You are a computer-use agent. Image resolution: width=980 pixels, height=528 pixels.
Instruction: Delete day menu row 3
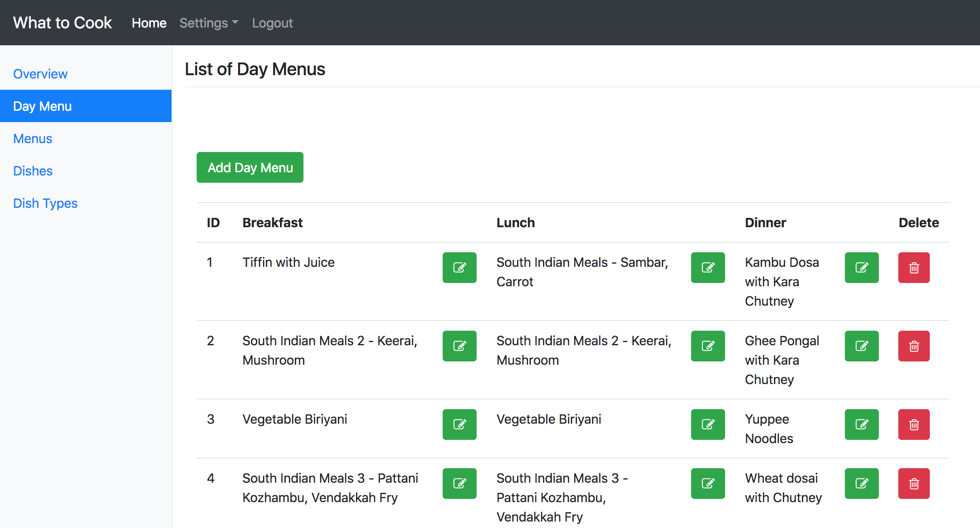pyautogui.click(x=914, y=425)
